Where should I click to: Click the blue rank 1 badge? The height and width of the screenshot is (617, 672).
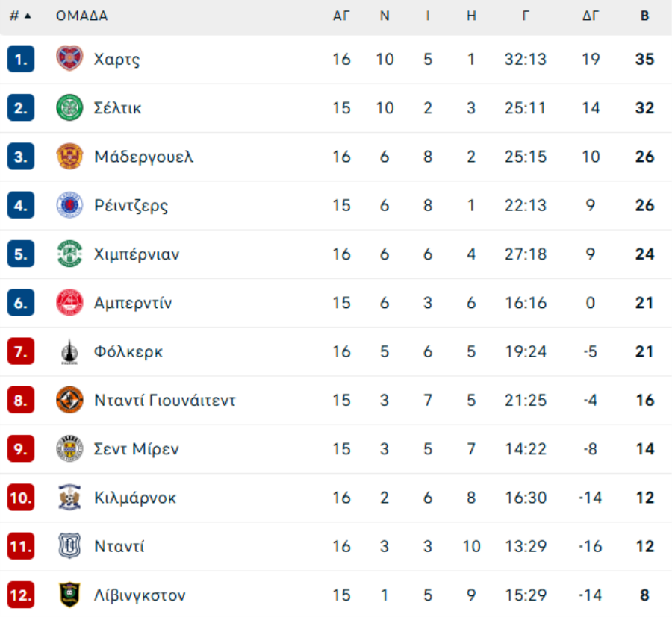click(21, 59)
